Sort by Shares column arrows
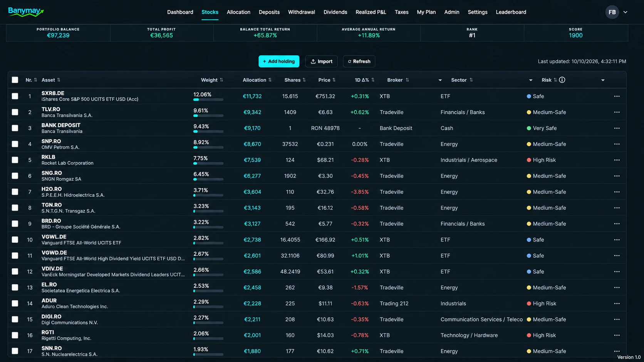This screenshot has width=644, height=362. pos(304,80)
